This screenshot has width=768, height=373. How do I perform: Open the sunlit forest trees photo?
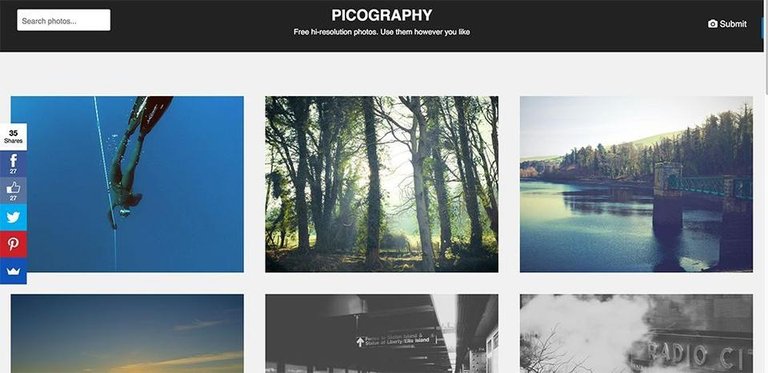tap(382, 184)
